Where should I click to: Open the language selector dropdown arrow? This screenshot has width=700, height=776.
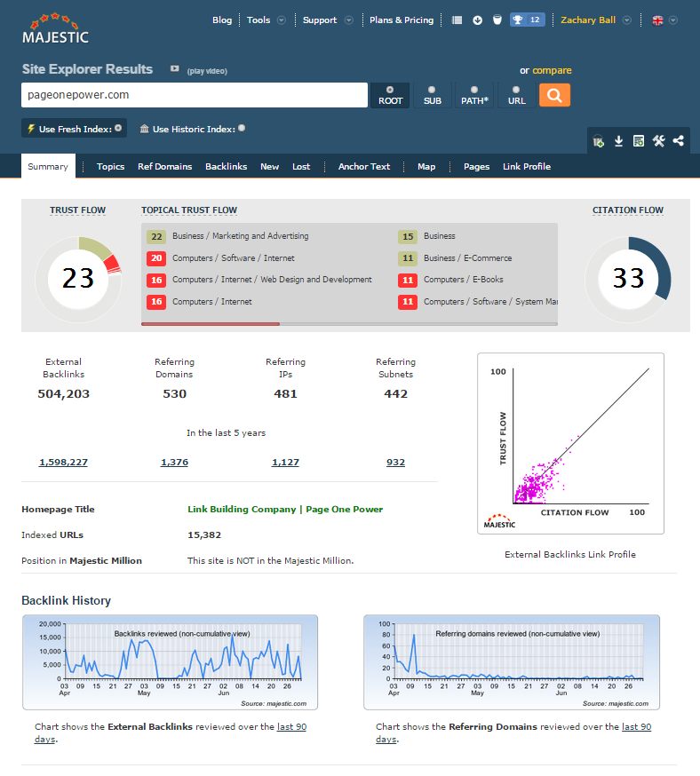pyautogui.click(x=673, y=20)
